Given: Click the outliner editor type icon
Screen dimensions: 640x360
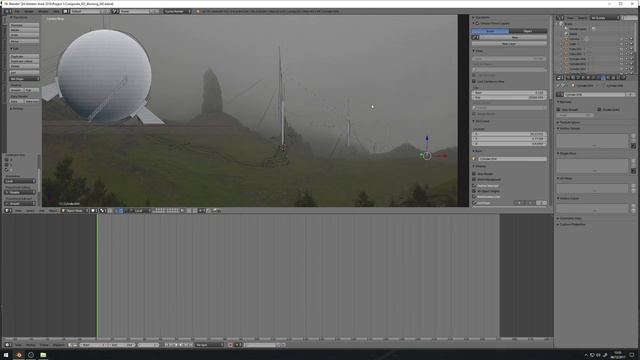Looking at the screenshot, I should 560,18.
